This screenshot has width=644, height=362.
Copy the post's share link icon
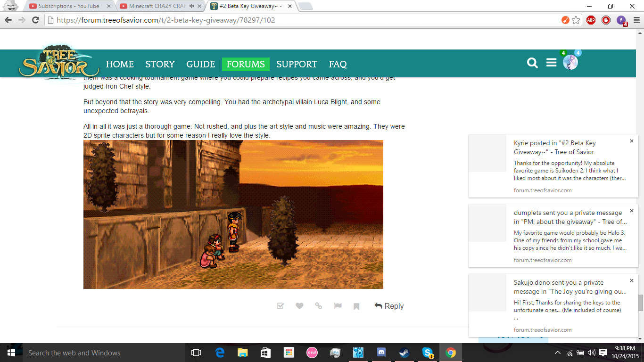pos(319,306)
